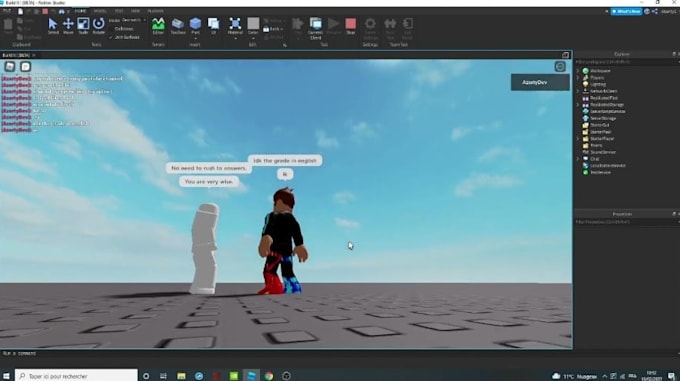This screenshot has height=381, width=680.
Task: Activate the Move tool
Action: pos(68,26)
